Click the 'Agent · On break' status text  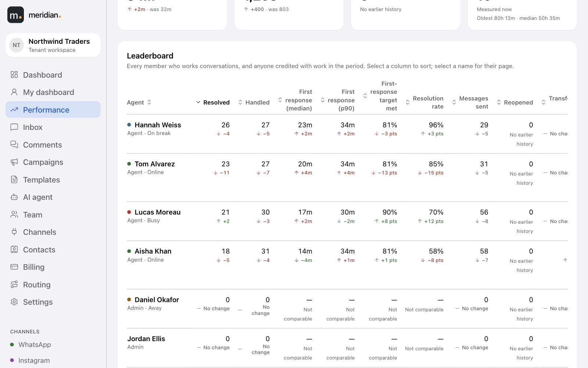point(149,133)
